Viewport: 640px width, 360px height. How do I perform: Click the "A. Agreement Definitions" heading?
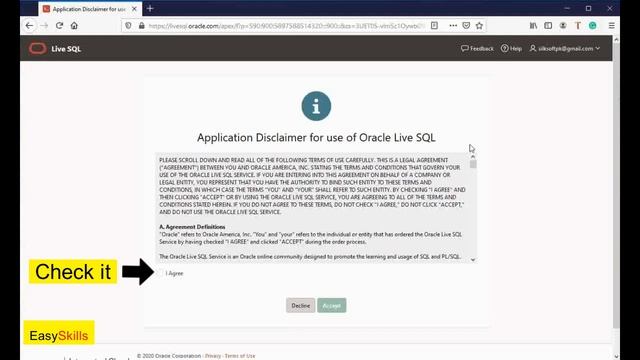pyautogui.click(x=192, y=227)
